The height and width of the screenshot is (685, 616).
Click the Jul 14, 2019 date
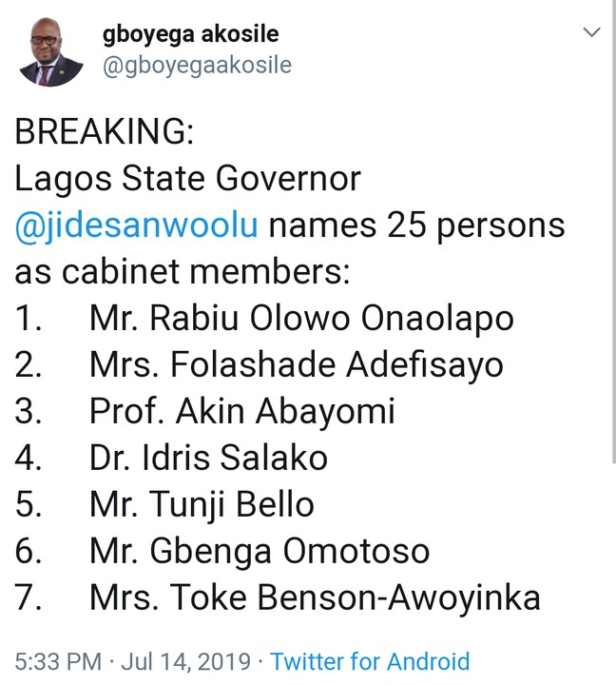(x=195, y=661)
